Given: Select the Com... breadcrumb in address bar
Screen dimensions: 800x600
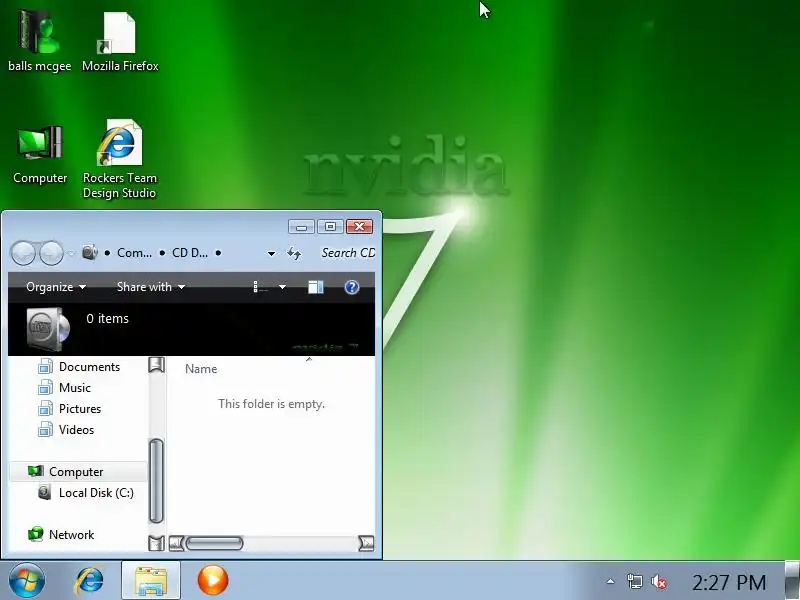Looking at the screenshot, I should (x=134, y=253).
